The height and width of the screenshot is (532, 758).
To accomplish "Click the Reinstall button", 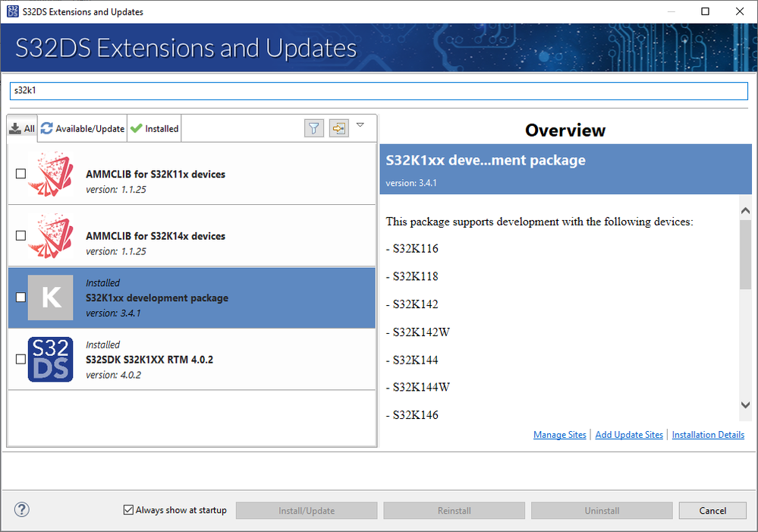I will click(454, 511).
